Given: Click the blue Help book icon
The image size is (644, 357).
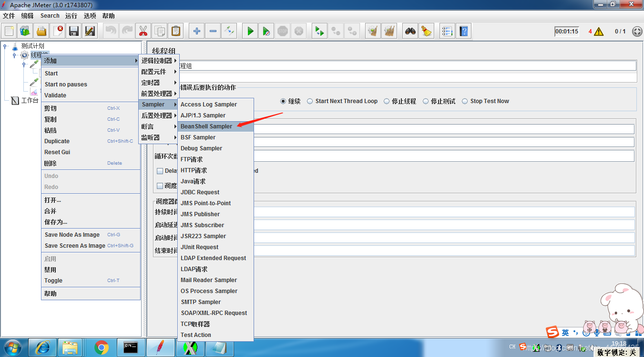Looking at the screenshot, I should pyautogui.click(x=463, y=31).
